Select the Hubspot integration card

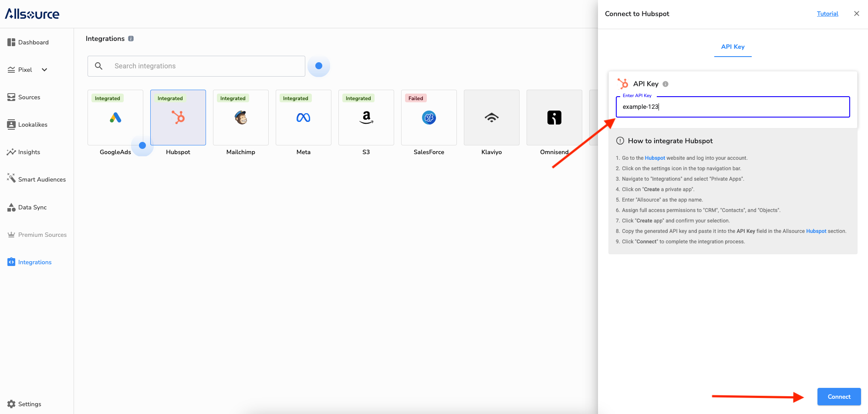[178, 118]
